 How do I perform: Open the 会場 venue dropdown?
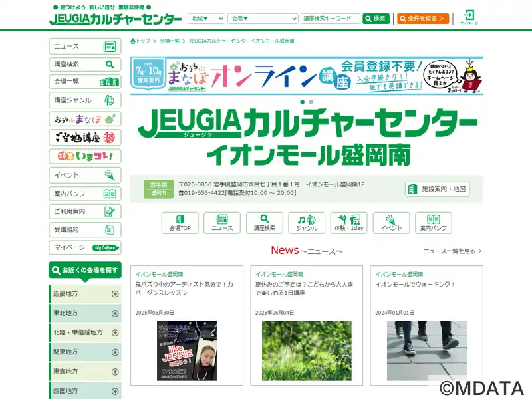263,19
